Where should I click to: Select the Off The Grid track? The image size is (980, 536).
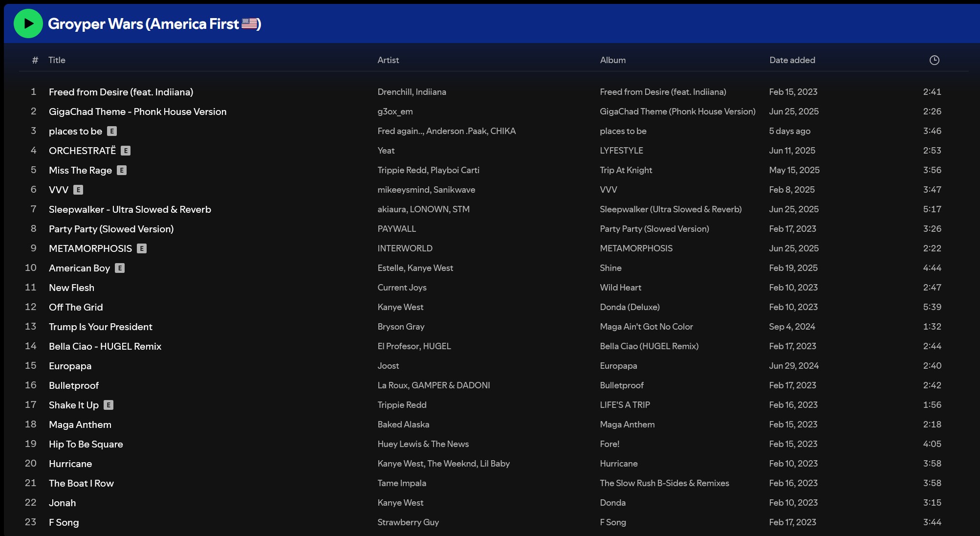pyautogui.click(x=76, y=307)
